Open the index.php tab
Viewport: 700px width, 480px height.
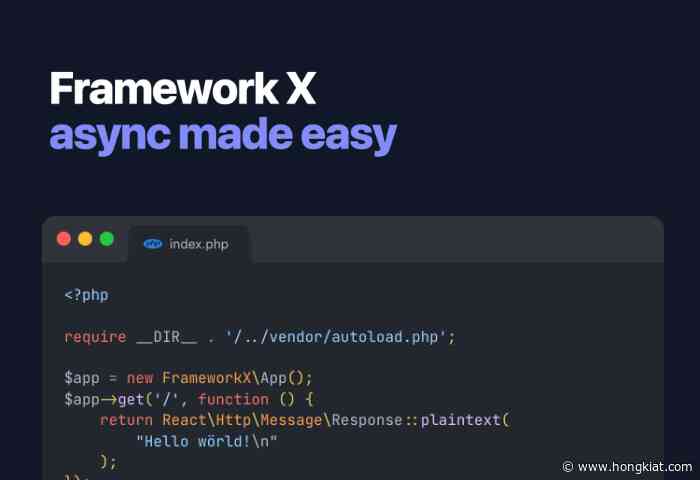coord(188,244)
